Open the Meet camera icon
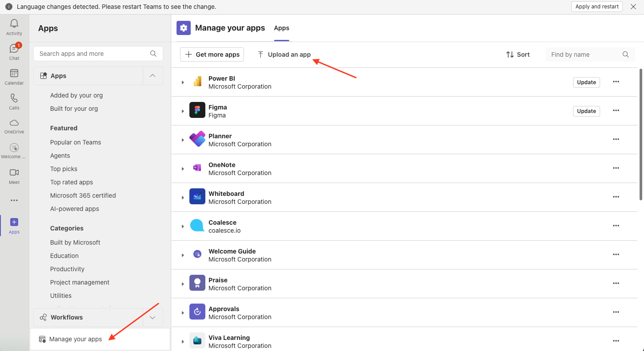This screenshot has height=351, width=644. (14, 173)
